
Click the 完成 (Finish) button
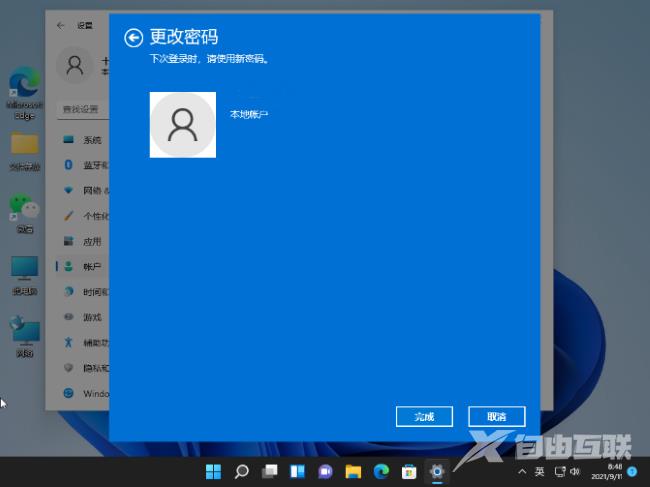click(x=424, y=417)
